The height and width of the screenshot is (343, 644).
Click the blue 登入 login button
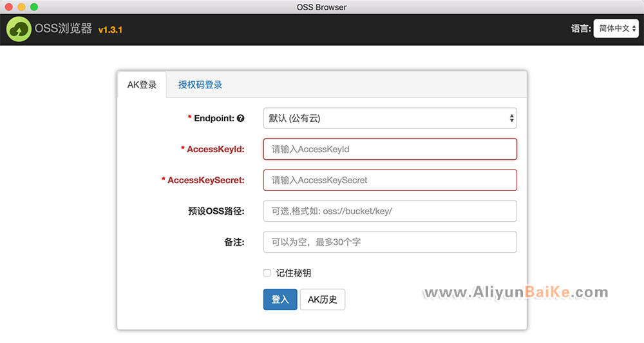pyautogui.click(x=280, y=299)
